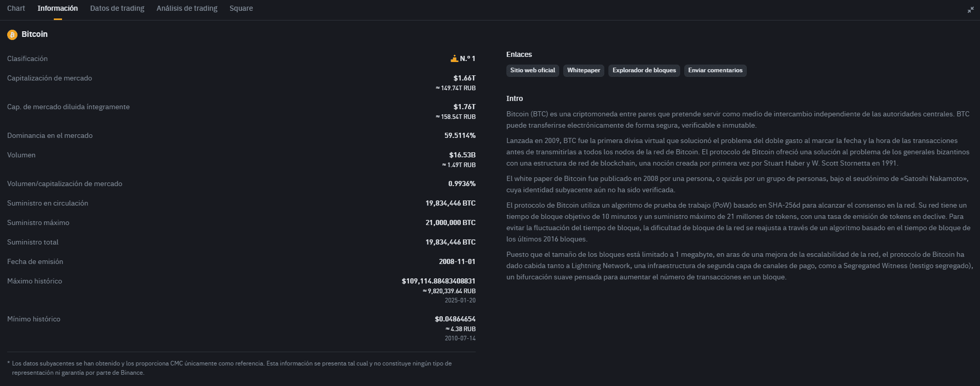Screen dimensions: 980x386
Task: Click the ≈ 149.74T RUB value
Action: (x=456, y=88)
